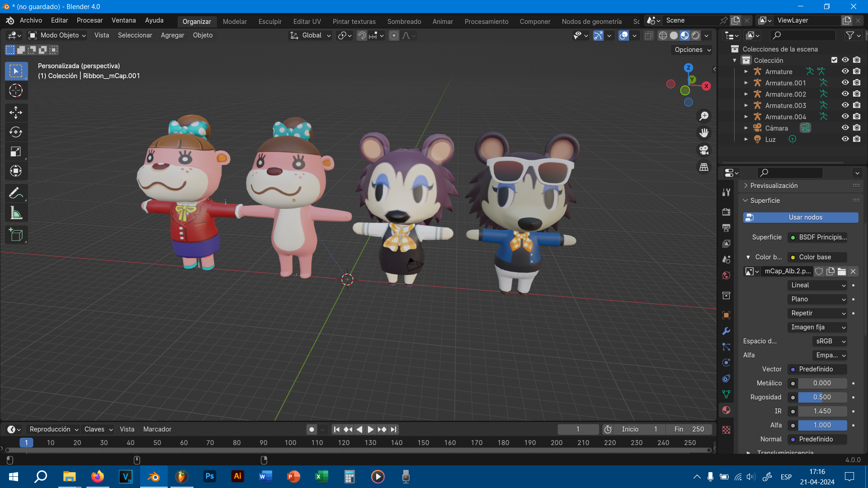Adjust the Alfa 1.000 slider
The height and width of the screenshot is (488, 868).
[822, 425]
